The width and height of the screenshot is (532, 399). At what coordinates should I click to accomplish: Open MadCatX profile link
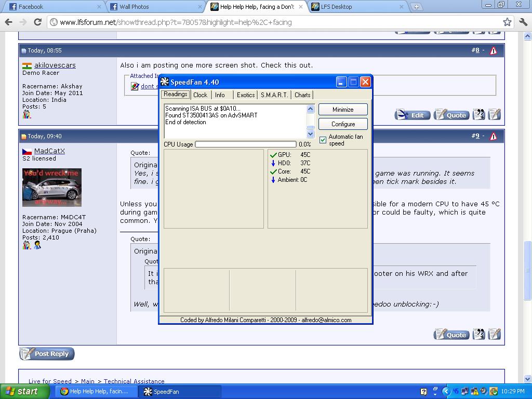pos(49,151)
